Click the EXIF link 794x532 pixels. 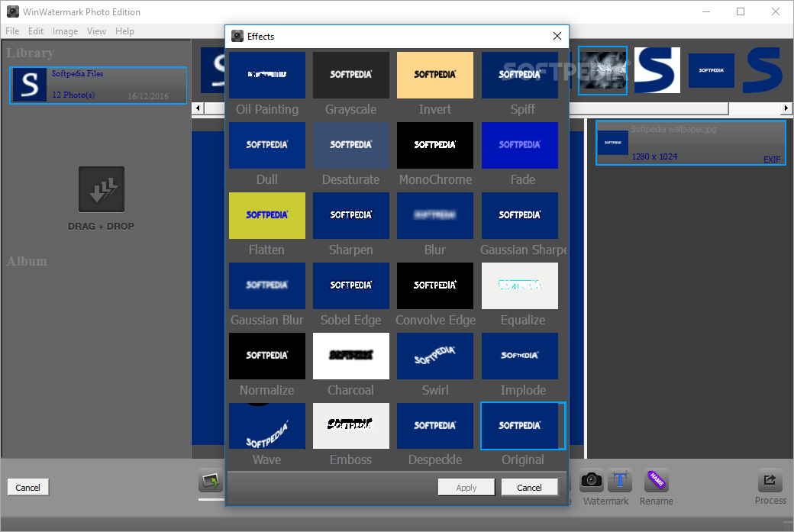pos(772,160)
